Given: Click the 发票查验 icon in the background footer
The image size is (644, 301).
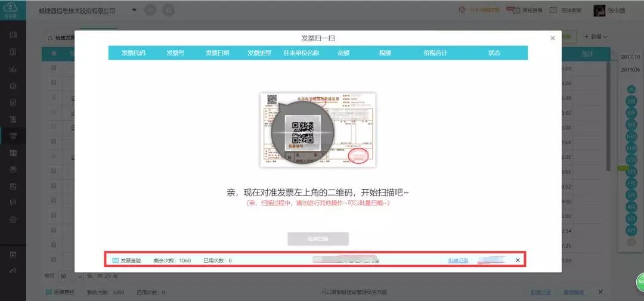Looking at the screenshot, I should point(49,293).
